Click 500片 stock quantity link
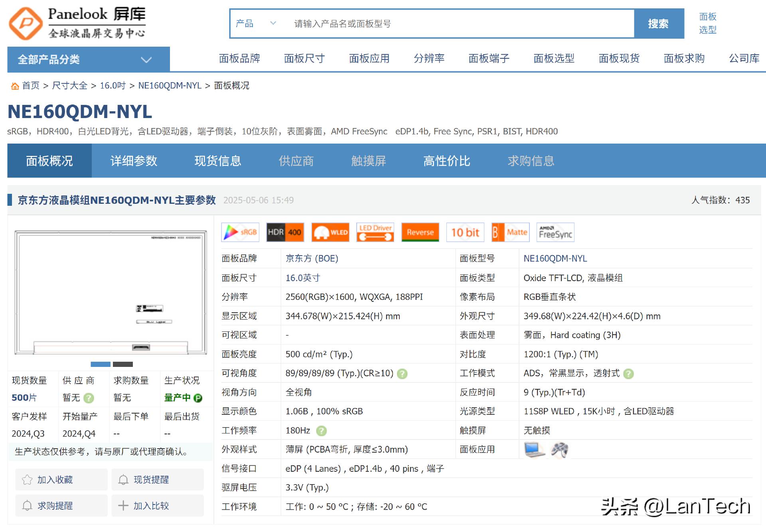Viewport: 766px width, 532px height. 24,398
